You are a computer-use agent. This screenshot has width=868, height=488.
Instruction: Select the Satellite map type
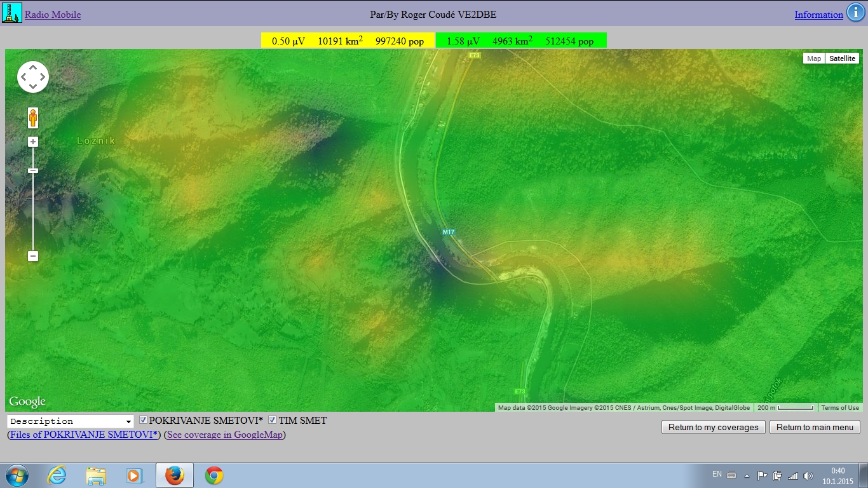(x=842, y=58)
